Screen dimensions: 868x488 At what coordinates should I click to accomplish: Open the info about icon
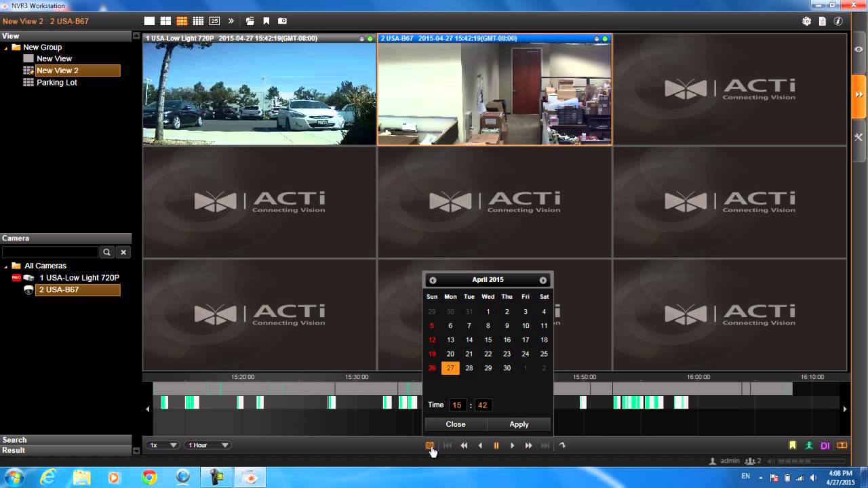point(838,21)
